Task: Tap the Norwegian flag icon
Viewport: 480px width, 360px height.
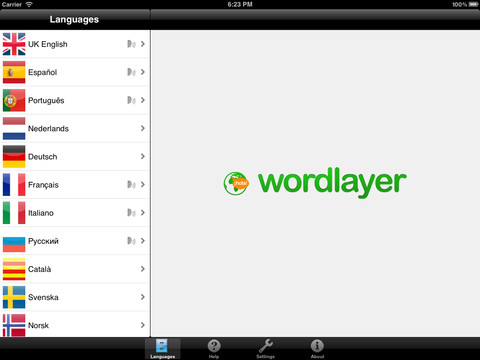Action: coord(14,325)
